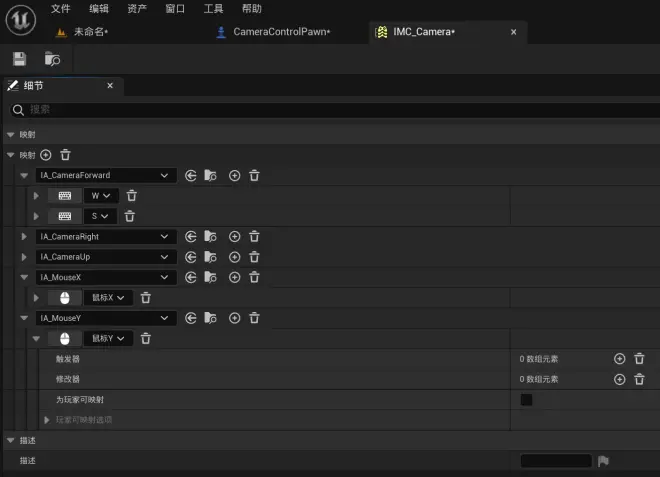Browse to asset in Content Browser toolbar icon

click(52, 59)
